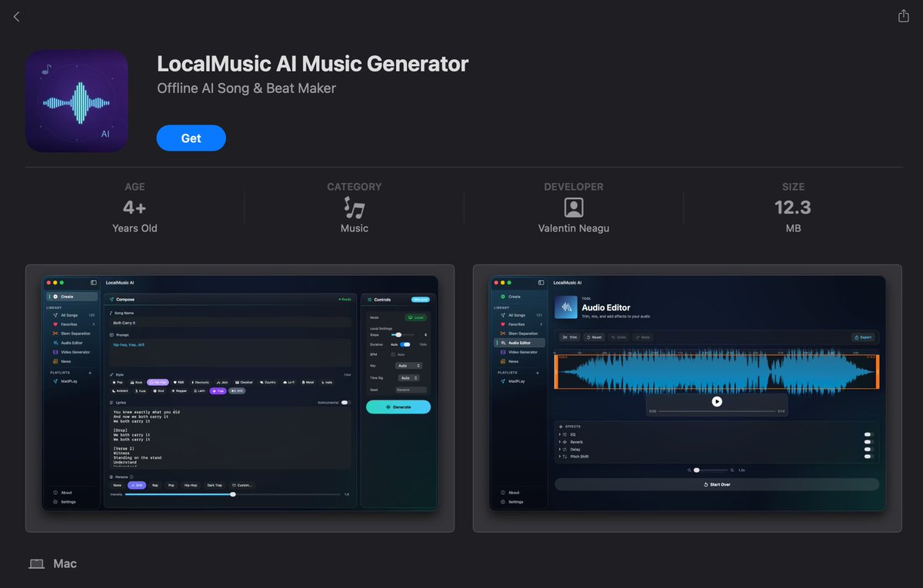This screenshot has width=923, height=588.
Task: Click the Prompt text area in preview
Action: pyautogui.click(x=229, y=352)
